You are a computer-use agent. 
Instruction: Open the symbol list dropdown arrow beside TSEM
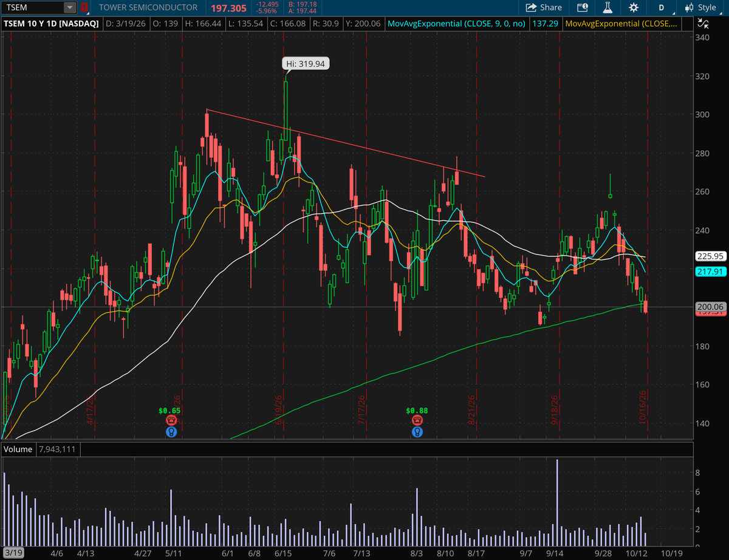(x=70, y=7)
